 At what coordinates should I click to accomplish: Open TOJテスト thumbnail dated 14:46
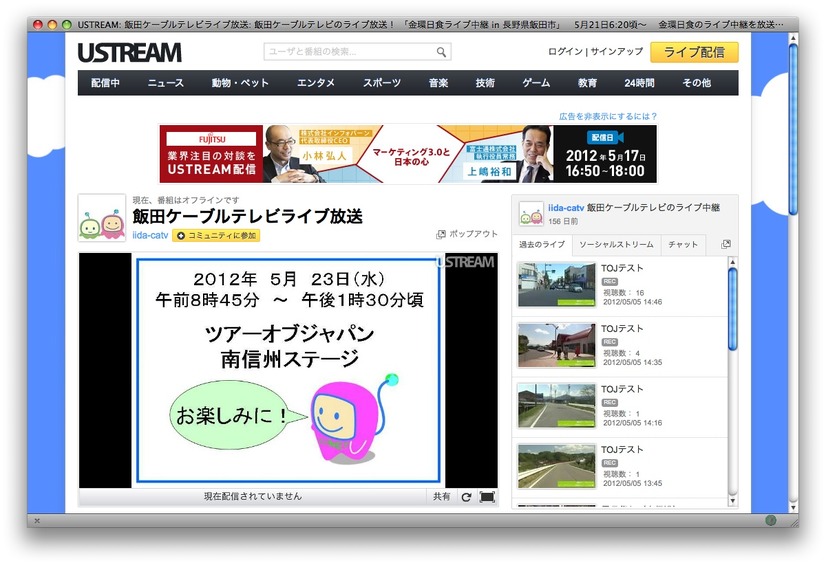pos(557,284)
